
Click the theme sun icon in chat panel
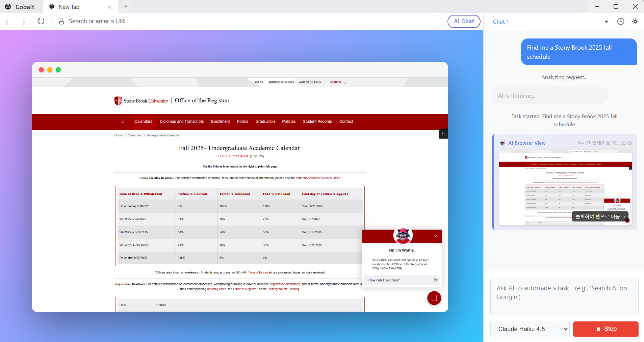click(x=635, y=21)
